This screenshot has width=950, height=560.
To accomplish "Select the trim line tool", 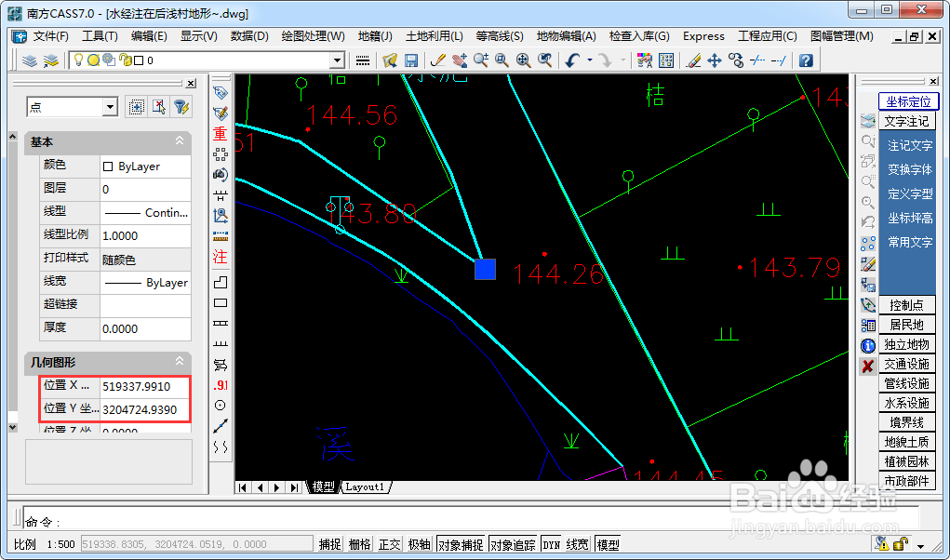I will tap(756, 60).
